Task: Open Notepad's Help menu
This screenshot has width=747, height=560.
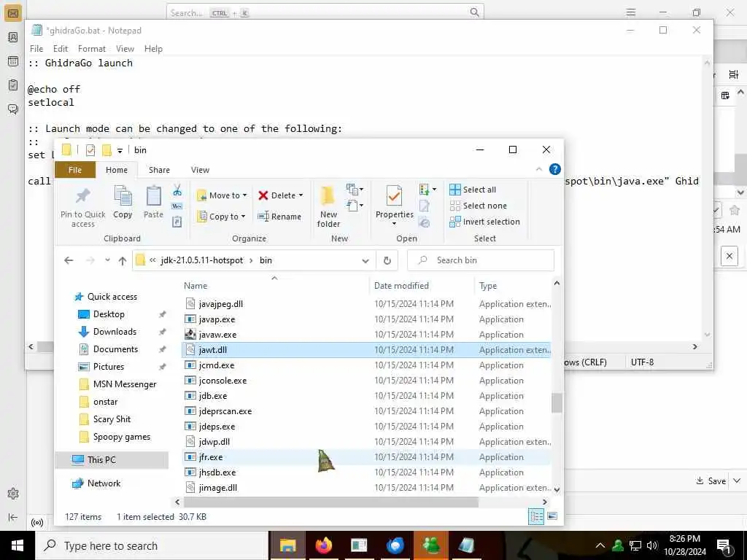Action: 153,49
